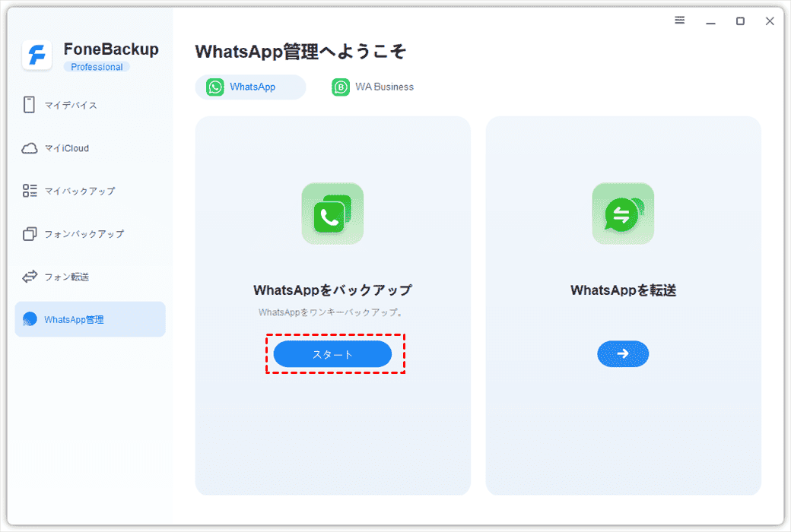
Task: Maximize the FoneBackup window
Action: coord(740,21)
